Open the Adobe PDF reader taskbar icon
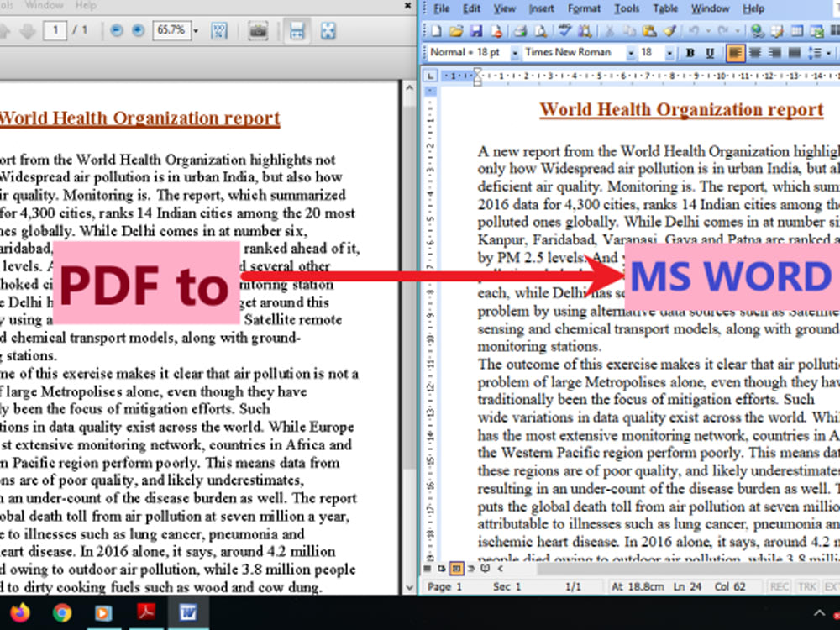 click(x=146, y=612)
